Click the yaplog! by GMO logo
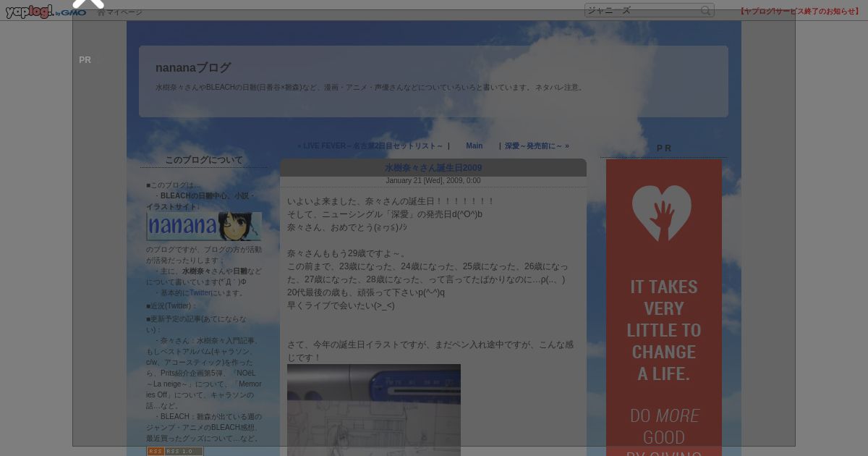The image size is (868, 456). click(x=46, y=12)
